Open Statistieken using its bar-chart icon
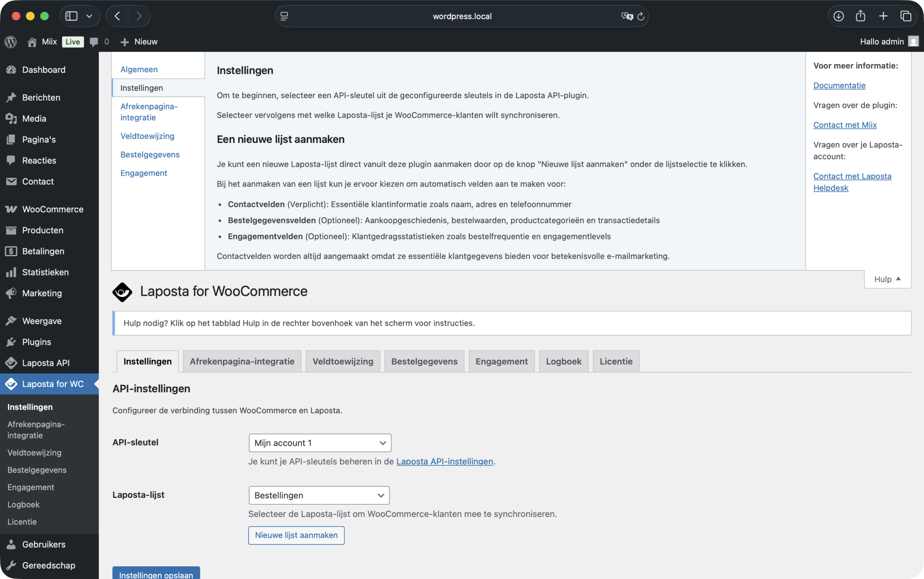 (11, 272)
